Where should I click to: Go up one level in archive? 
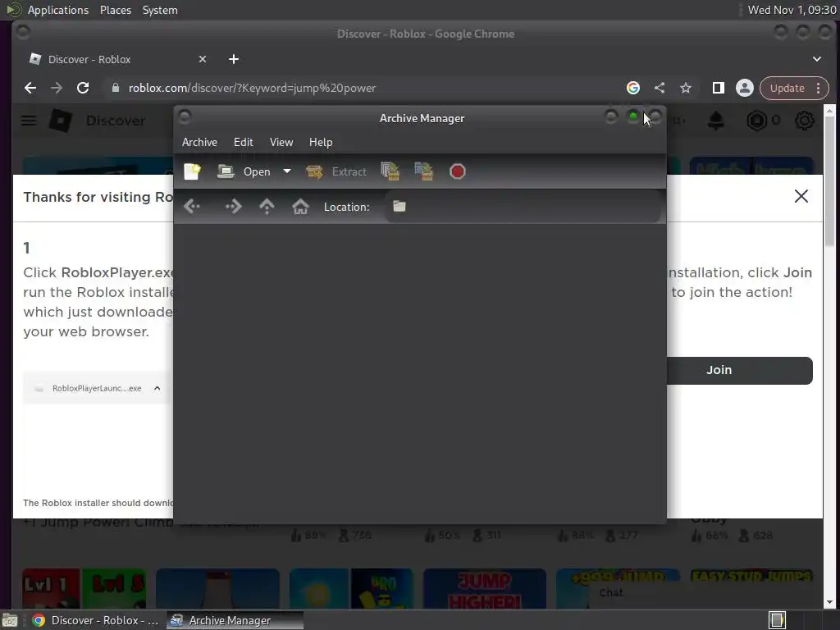pyautogui.click(x=267, y=206)
